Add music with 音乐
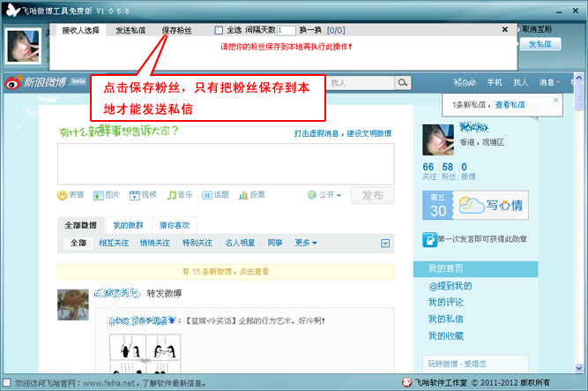This screenshot has height=391, width=588. (x=179, y=195)
